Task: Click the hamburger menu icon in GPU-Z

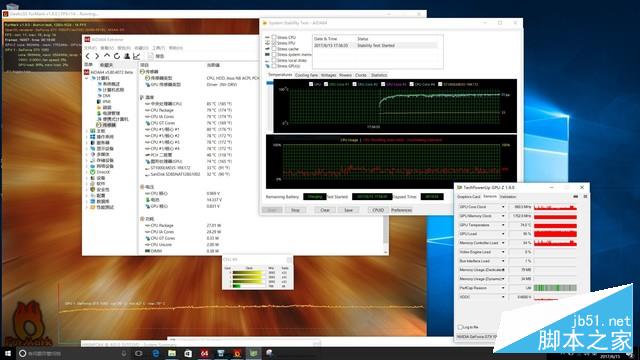Action: 585,196
